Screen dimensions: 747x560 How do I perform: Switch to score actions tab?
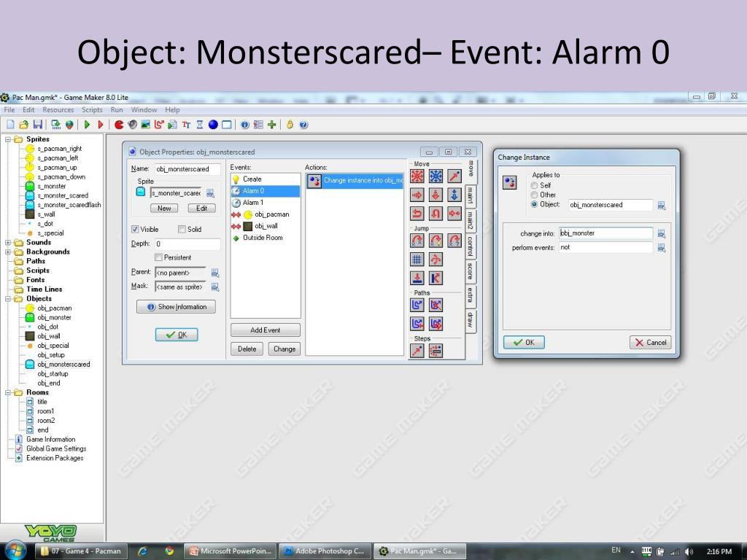point(470,271)
